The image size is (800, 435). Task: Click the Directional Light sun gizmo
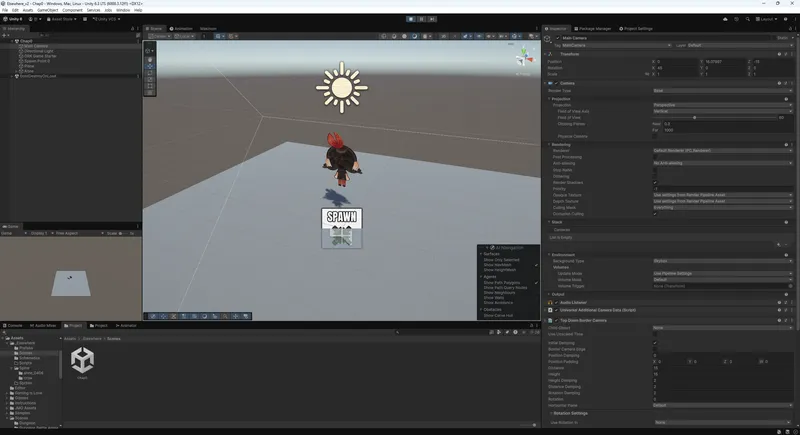tap(342, 86)
